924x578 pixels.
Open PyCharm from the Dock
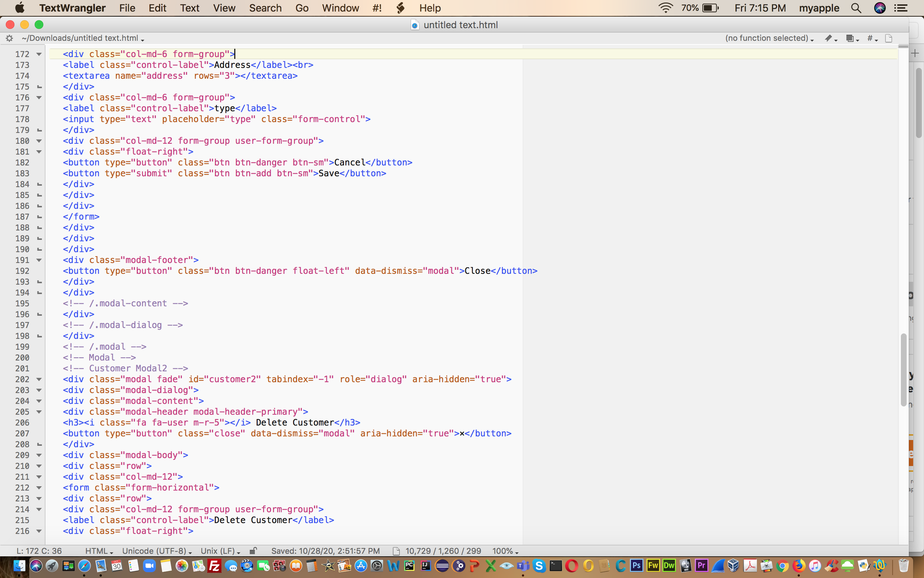tap(409, 565)
